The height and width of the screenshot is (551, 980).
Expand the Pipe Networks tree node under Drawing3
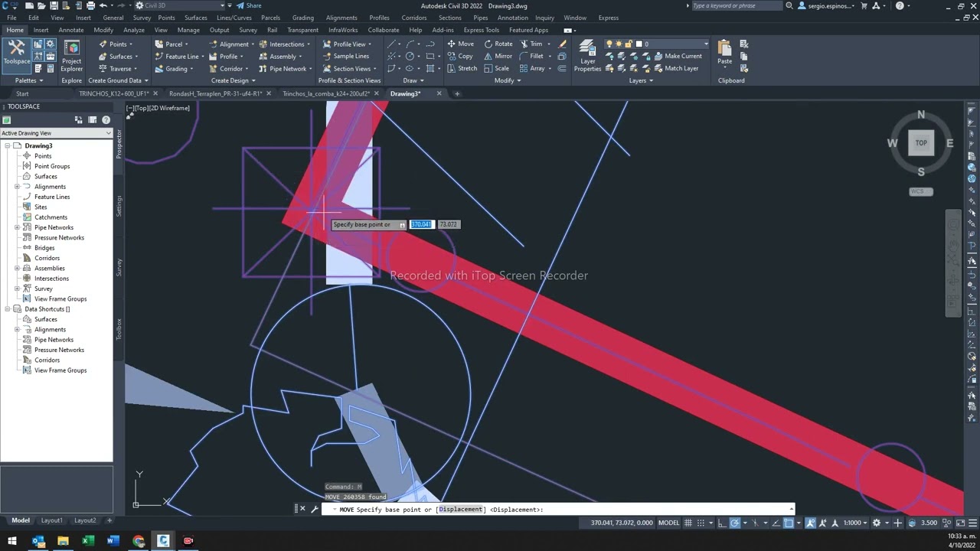(17, 227)
